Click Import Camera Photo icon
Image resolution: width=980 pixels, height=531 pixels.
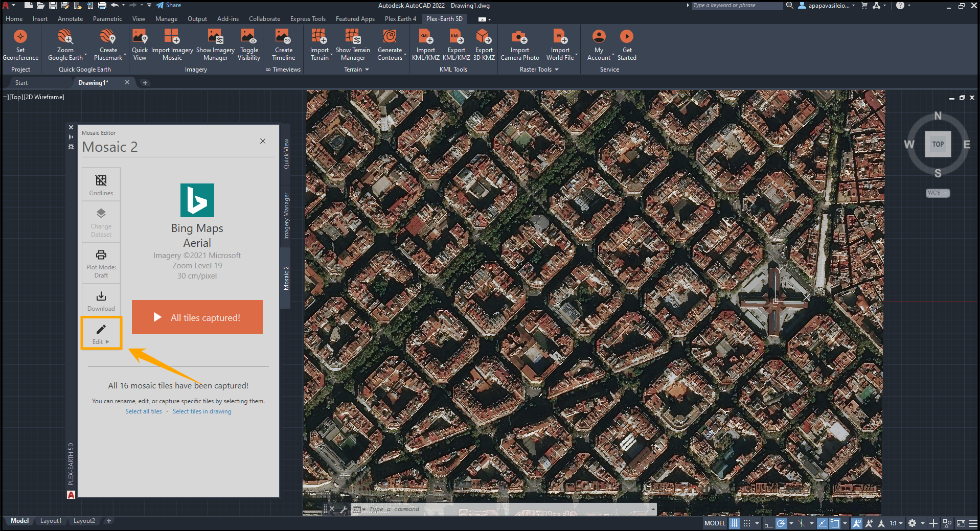[x=519, y=37]
